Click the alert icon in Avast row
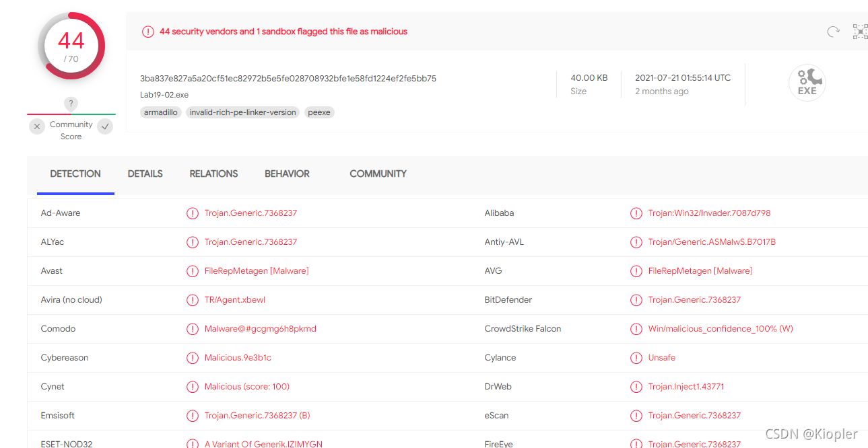The image size is (868, 448). coord(193,271)
